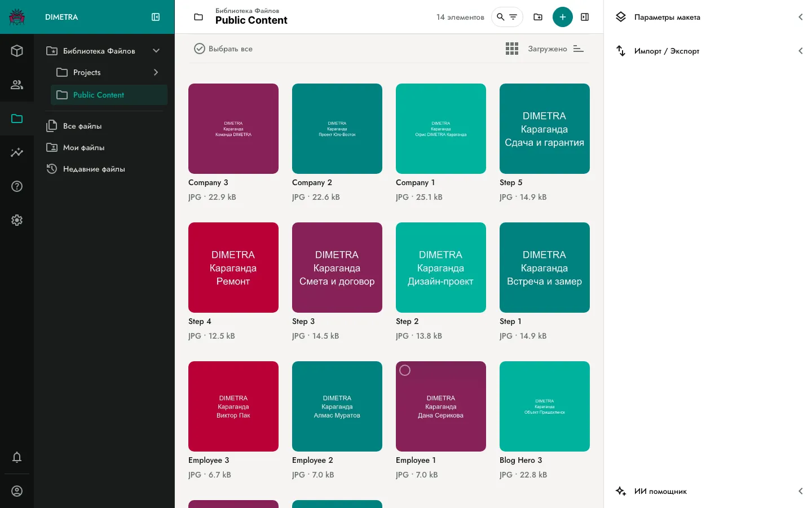Open the settings gear icon
This screenshot has width=812, height=508.
[17, 220]
